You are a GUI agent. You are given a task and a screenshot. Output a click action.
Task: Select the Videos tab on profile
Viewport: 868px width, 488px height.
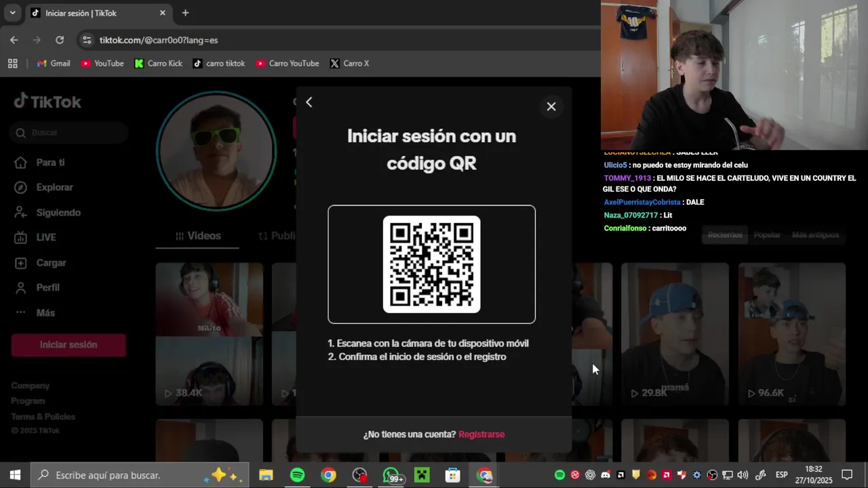coord(197,236)
